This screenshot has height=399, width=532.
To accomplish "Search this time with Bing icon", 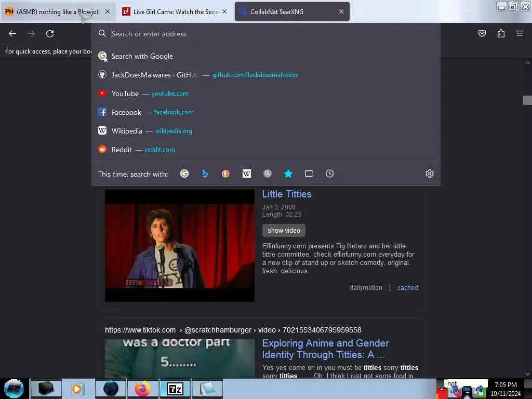I will 205,174.
